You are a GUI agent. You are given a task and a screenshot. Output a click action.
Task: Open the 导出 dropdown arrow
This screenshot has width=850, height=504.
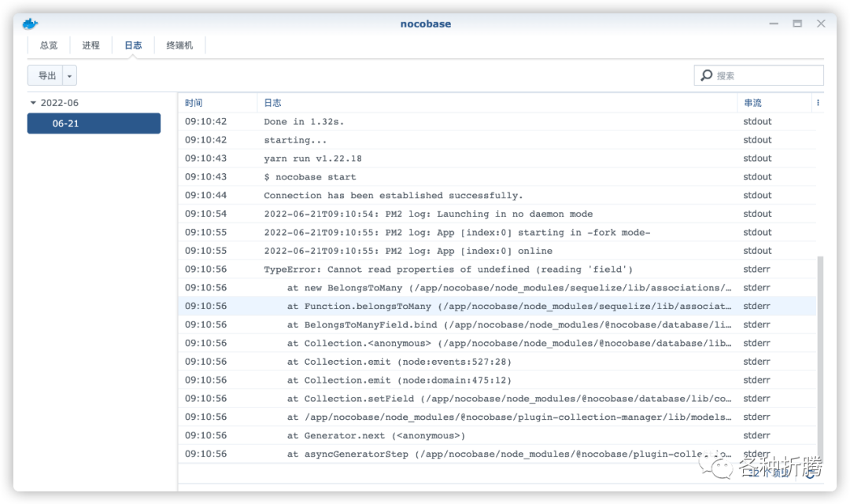coord(70,75)
